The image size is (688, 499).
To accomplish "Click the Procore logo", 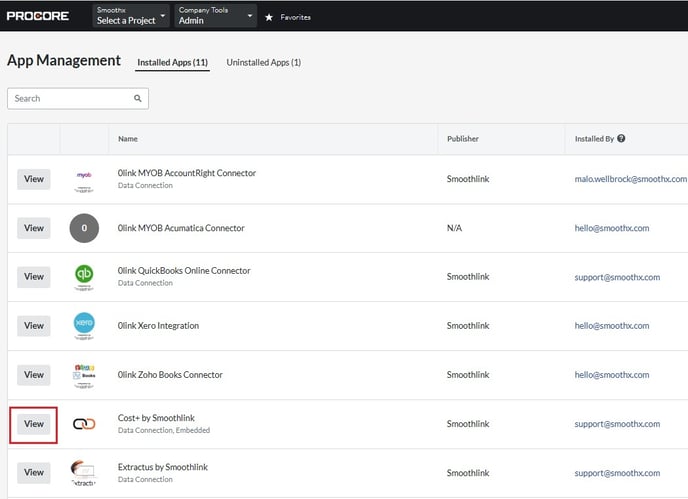I will (x=38, y=16).
